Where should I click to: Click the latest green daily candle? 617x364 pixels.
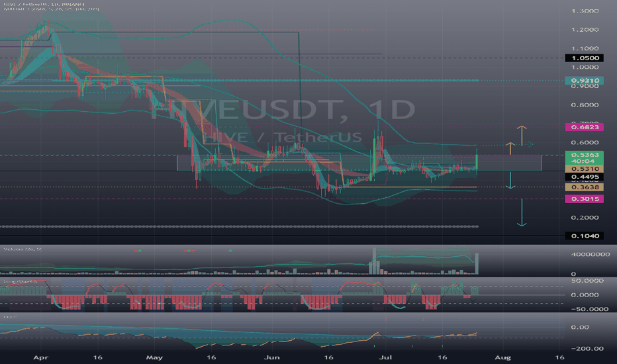tap(477, 161)
